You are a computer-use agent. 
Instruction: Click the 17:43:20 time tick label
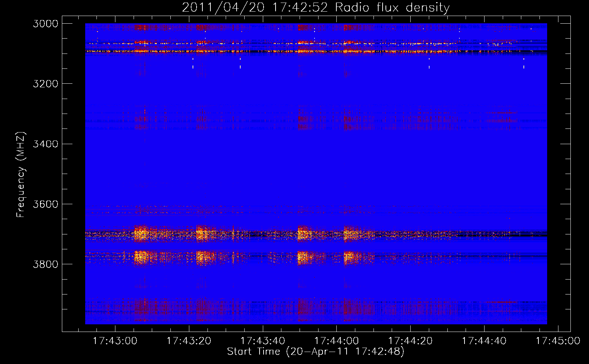pyautogui.click(x=189, y=341)
